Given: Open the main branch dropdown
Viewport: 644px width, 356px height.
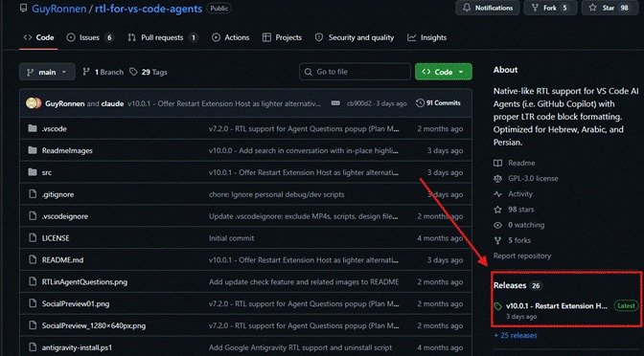Looking at the screenshot, I should coord(47,72).
